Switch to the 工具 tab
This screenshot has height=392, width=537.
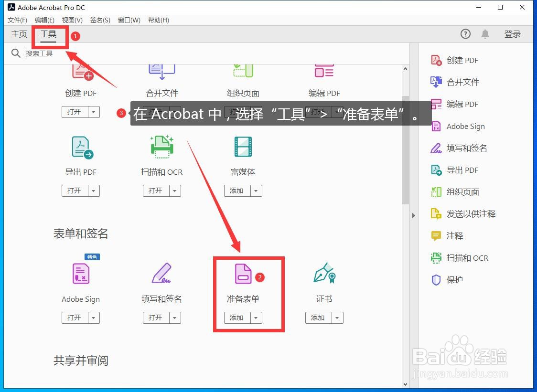(48, 34)
